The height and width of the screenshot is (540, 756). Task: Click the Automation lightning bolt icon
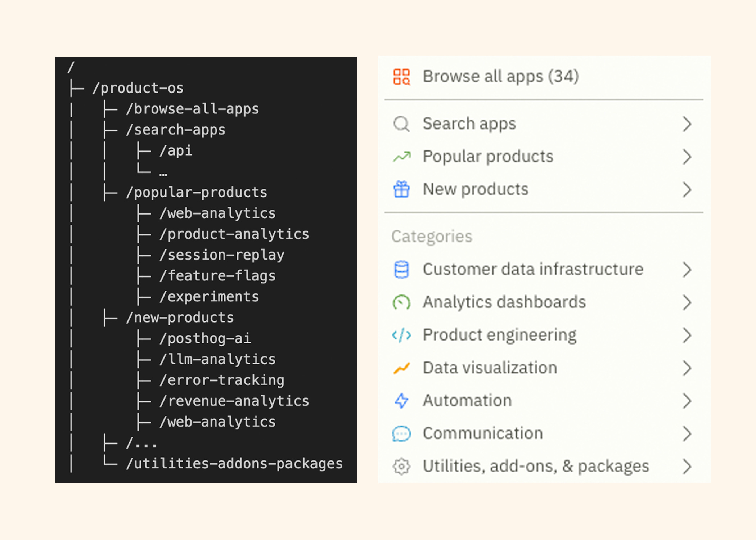click(401, 401)
